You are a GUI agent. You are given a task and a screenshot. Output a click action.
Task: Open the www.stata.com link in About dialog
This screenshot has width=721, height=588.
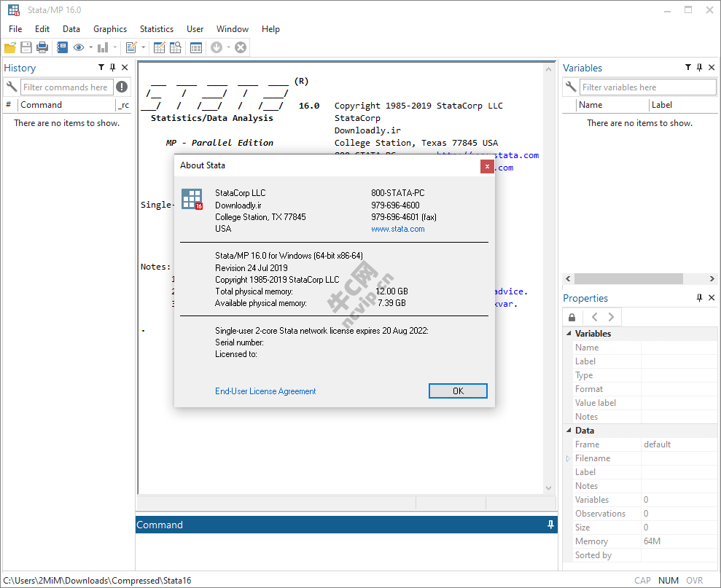tap(398, 229)
